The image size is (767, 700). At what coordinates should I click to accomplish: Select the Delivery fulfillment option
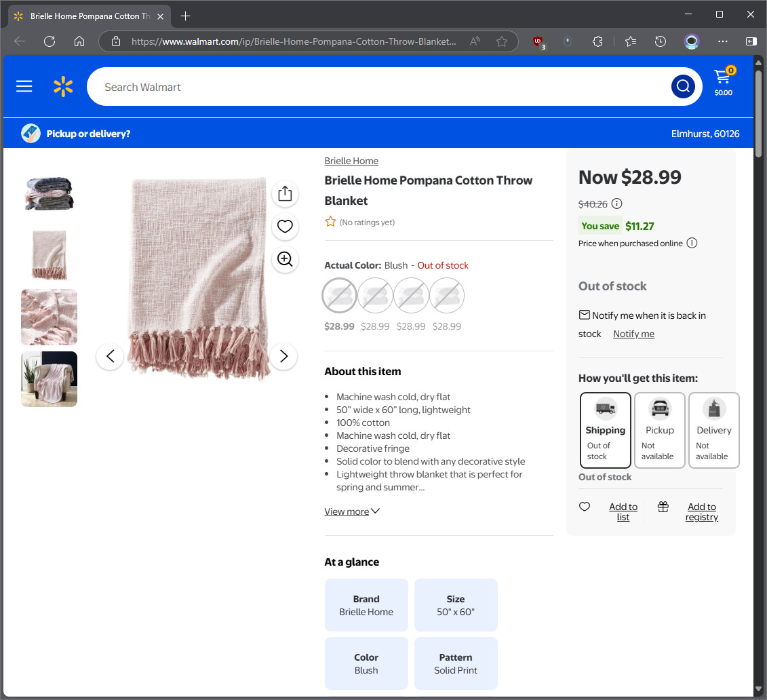tap(714, 431)
